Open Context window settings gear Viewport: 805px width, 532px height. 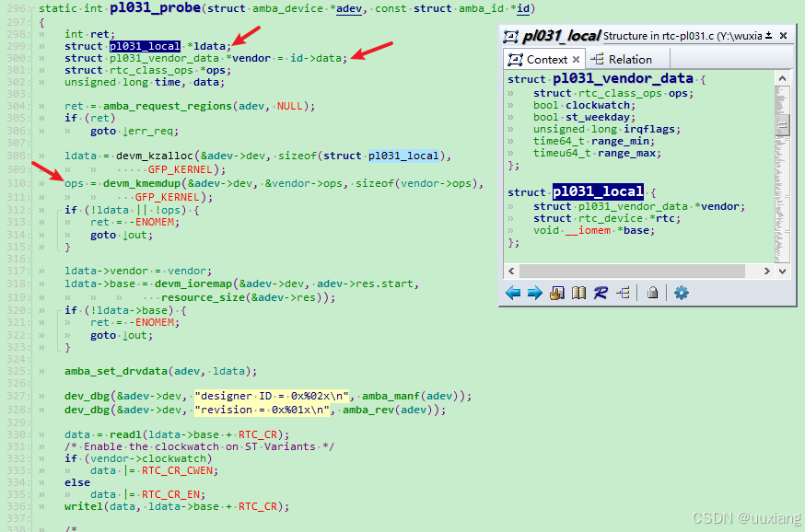pyautogui.click(x=682, y=293)
